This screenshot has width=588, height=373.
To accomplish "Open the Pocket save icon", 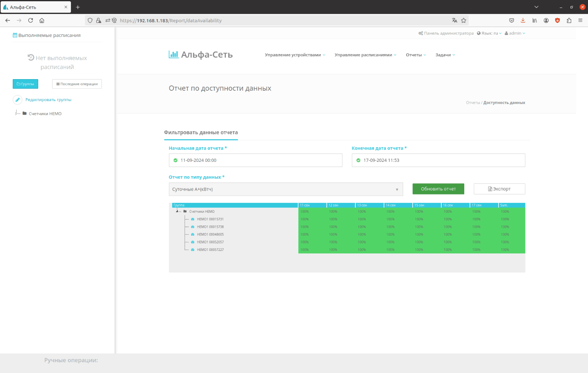I will click(512, 20).
